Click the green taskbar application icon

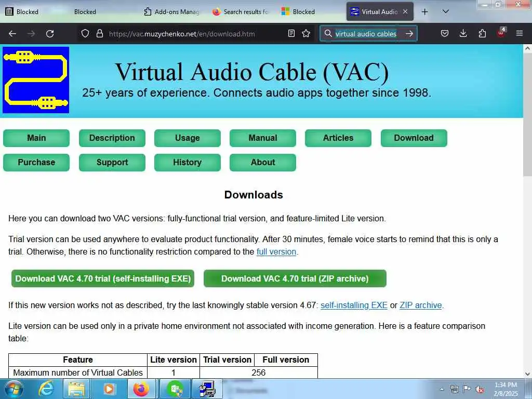[x=175, y=389]
